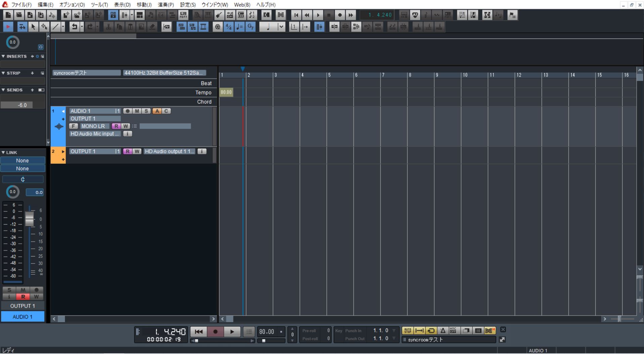Click the first None link button
The width and height of the screenshot is (644, 354).
23,161
